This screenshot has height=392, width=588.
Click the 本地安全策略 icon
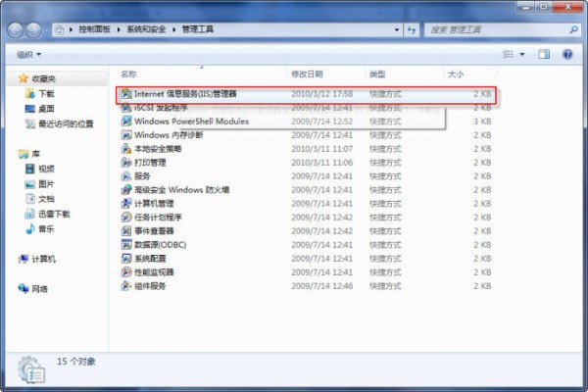pos(126,149)
